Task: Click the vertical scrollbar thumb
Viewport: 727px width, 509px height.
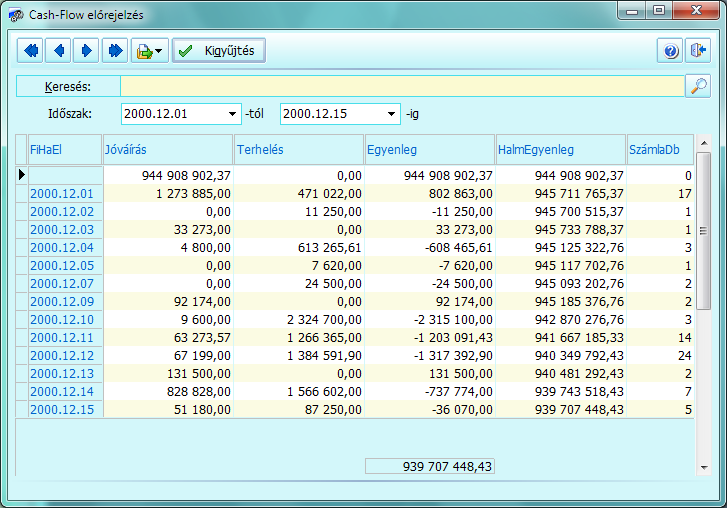Action: click(704, 230)
